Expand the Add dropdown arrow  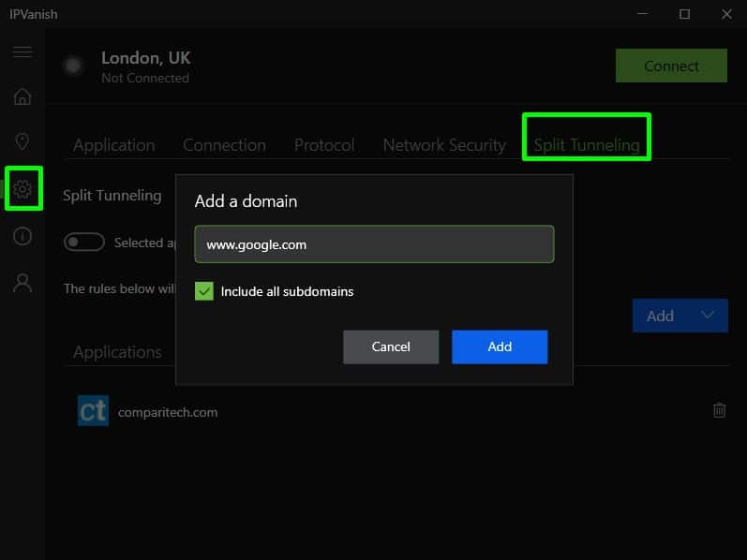tap(708, 315)
